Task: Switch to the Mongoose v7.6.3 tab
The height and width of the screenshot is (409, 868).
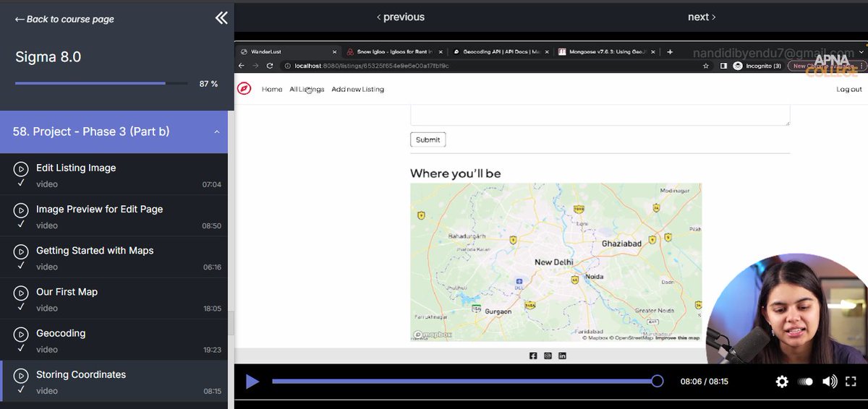Action: pyautogui.click(x=606, y=52)
